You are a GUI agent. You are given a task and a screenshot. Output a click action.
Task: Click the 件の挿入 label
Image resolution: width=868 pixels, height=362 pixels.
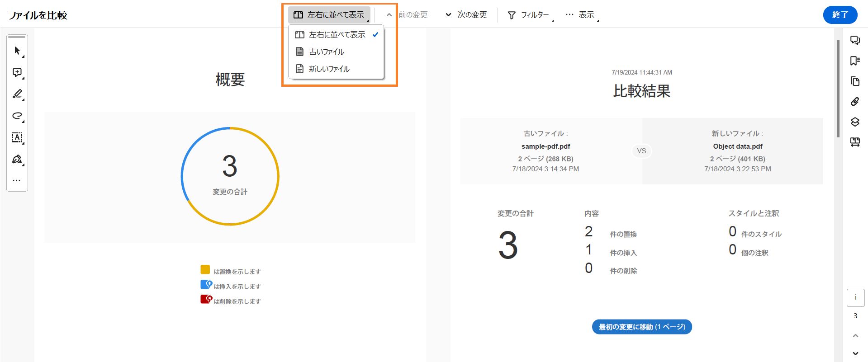(623, 253)
